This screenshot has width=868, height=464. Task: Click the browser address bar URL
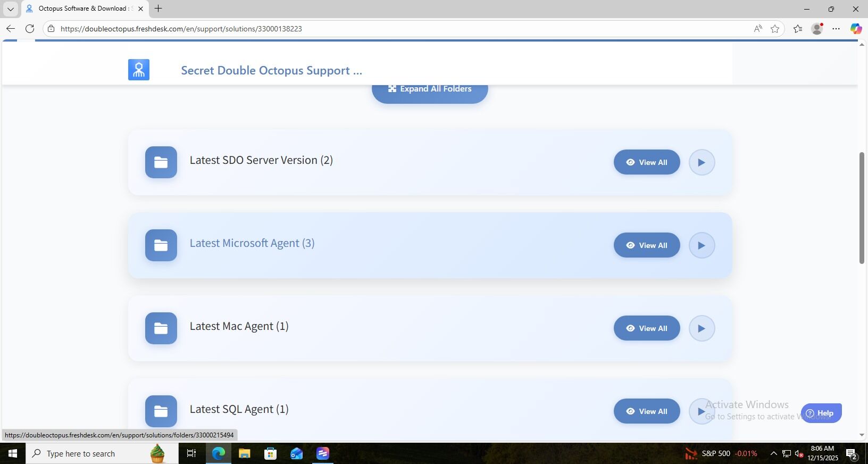click(x=181, y=29)
